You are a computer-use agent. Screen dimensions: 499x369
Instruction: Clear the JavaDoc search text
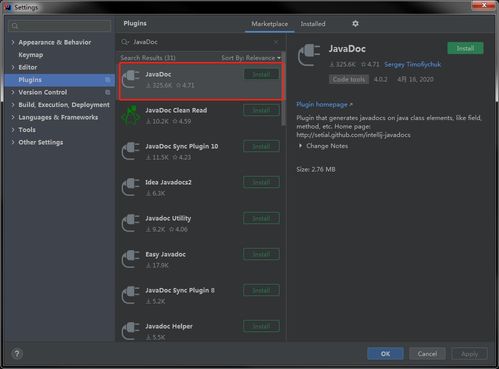tap(276, 42)
